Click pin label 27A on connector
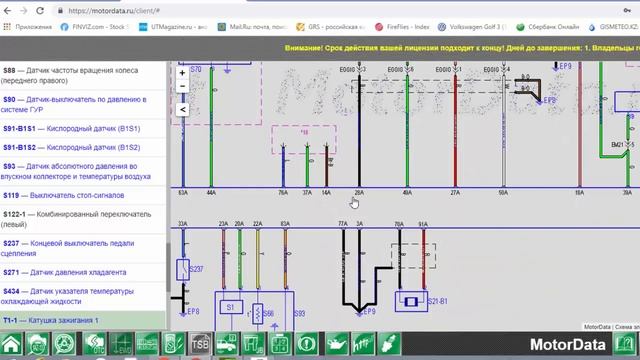The image size is (640, 360). pos(455,193)
